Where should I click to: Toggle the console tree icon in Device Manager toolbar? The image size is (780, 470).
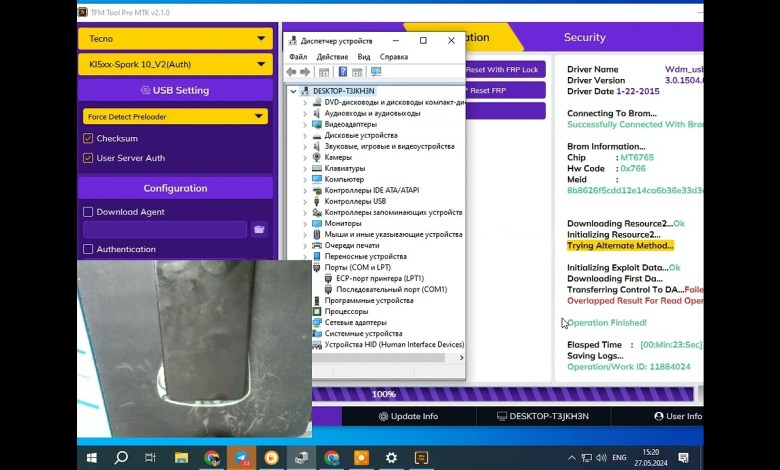click(324, 72)
